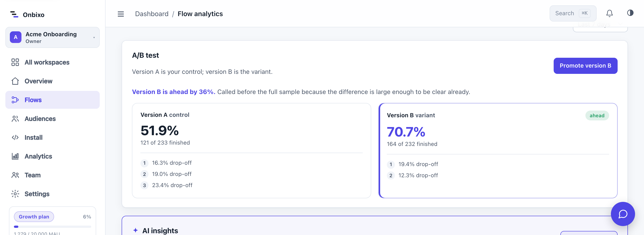Click the 70.7% completion rate
The image size is (644, 235).
pos(406,132)
